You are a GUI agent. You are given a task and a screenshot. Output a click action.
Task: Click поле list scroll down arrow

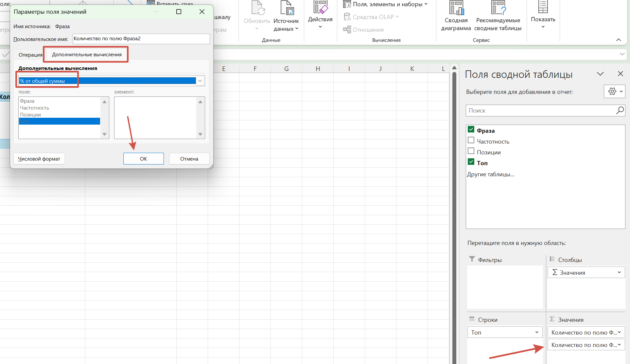point(104,134)
